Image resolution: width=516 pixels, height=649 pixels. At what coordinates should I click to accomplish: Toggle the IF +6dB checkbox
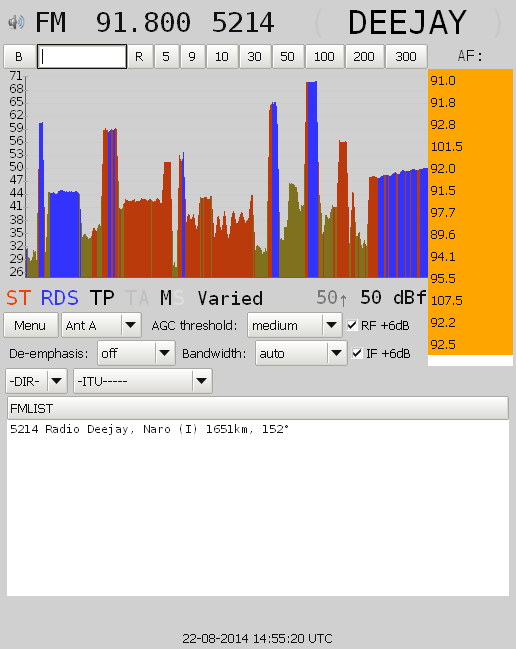[357, 353]
